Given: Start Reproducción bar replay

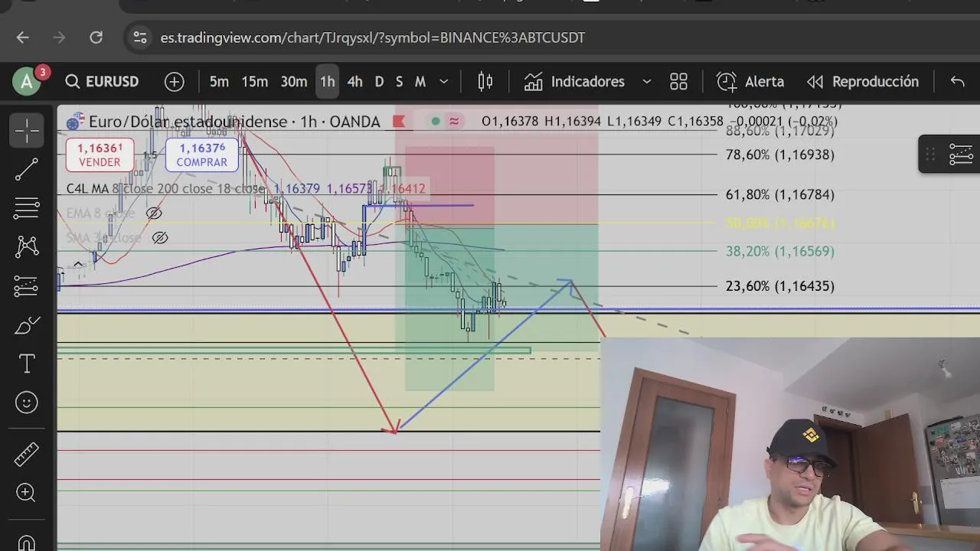Looking at the screenshot, I should coord(863,81).
